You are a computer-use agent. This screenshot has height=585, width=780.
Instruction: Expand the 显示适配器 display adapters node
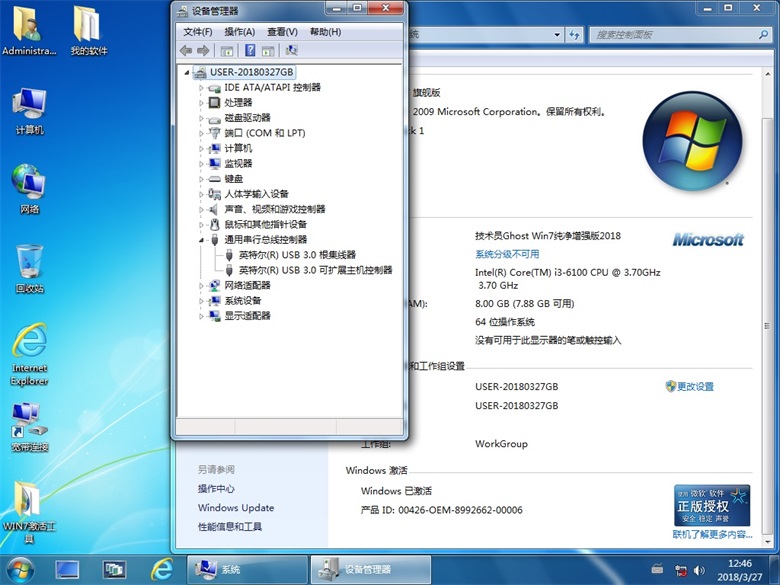pyautogui.click(x=201, y=316)
